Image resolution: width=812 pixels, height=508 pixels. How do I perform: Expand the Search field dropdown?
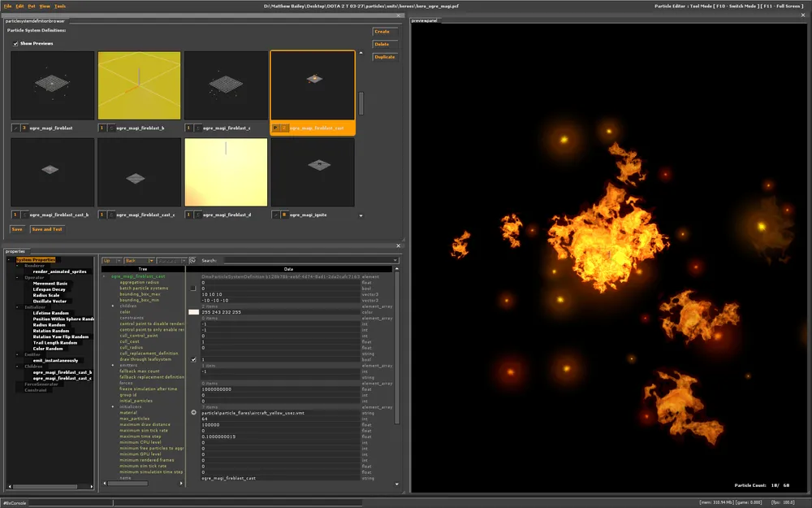pos(395,260)
